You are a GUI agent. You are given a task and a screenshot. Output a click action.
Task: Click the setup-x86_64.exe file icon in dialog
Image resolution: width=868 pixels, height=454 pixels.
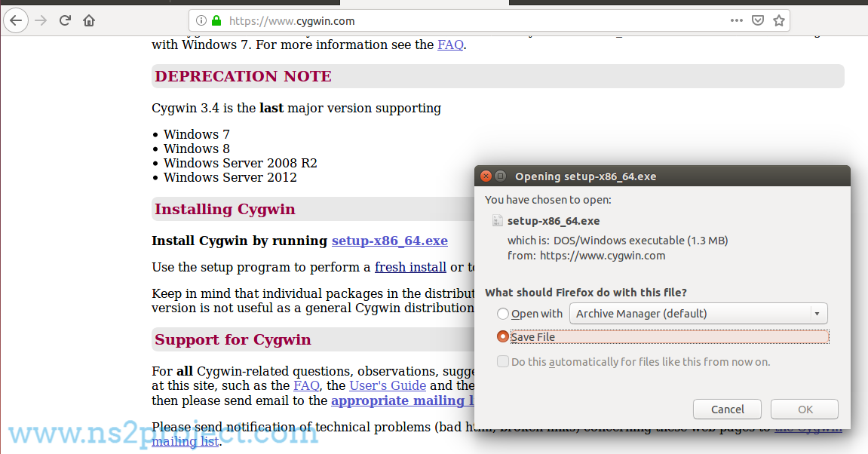point(497,221)
